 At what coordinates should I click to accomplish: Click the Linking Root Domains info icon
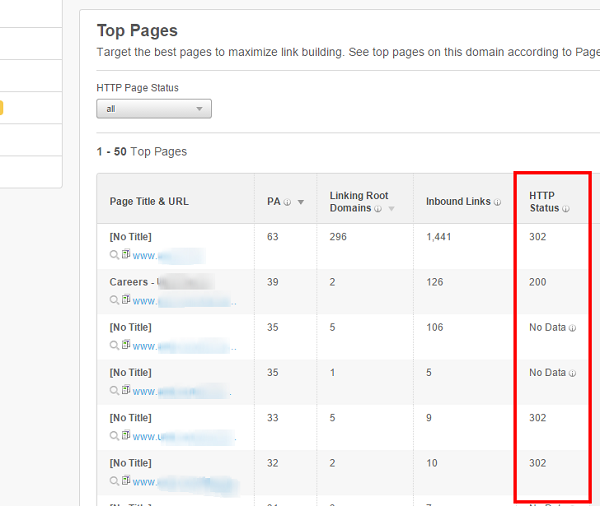[378, 209]
